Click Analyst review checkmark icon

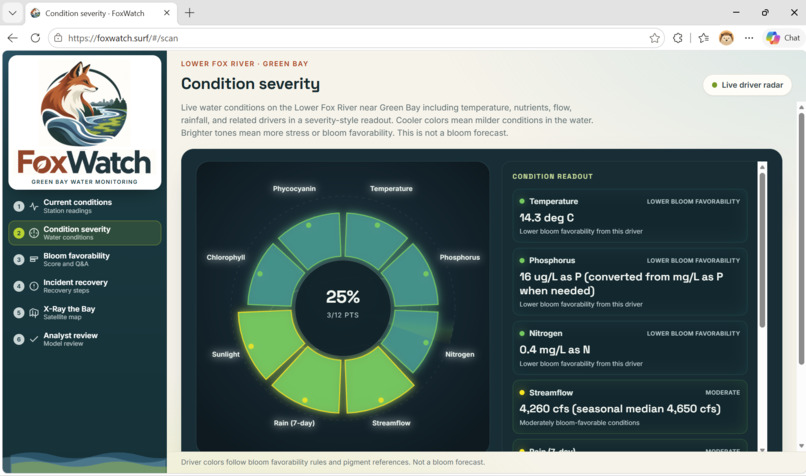[x=34, y=339]
